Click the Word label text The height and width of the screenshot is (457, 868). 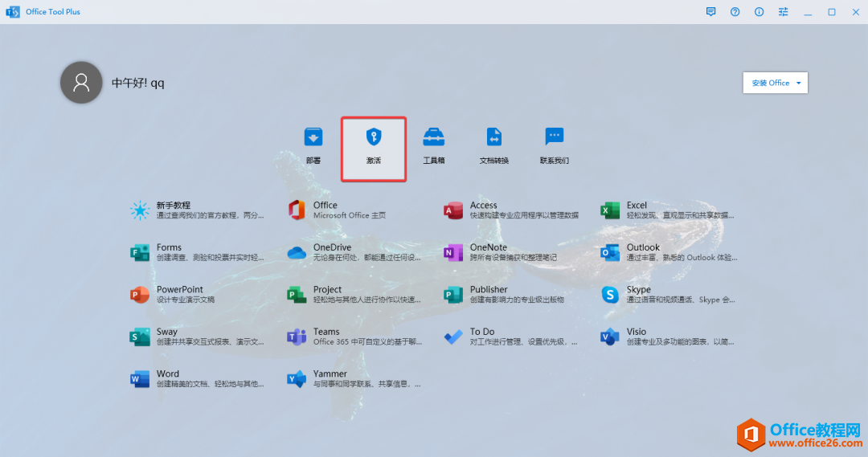(x=167, y=373)
